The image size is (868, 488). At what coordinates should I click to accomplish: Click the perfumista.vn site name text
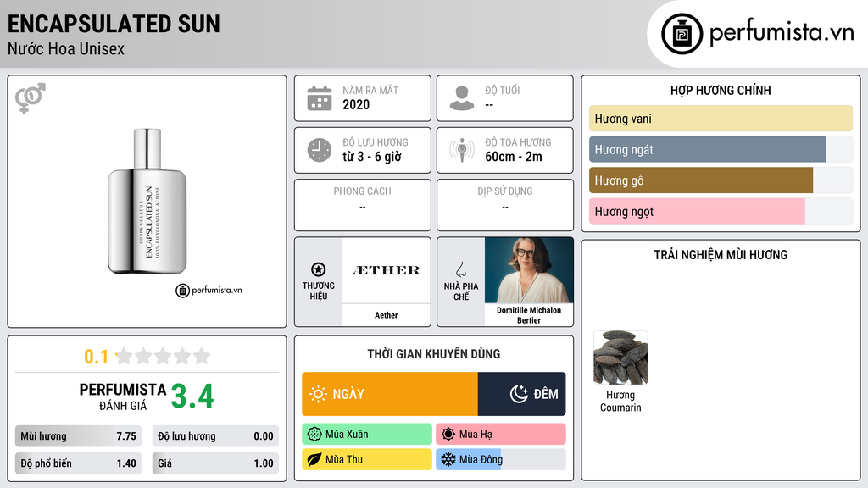point(782,33)
